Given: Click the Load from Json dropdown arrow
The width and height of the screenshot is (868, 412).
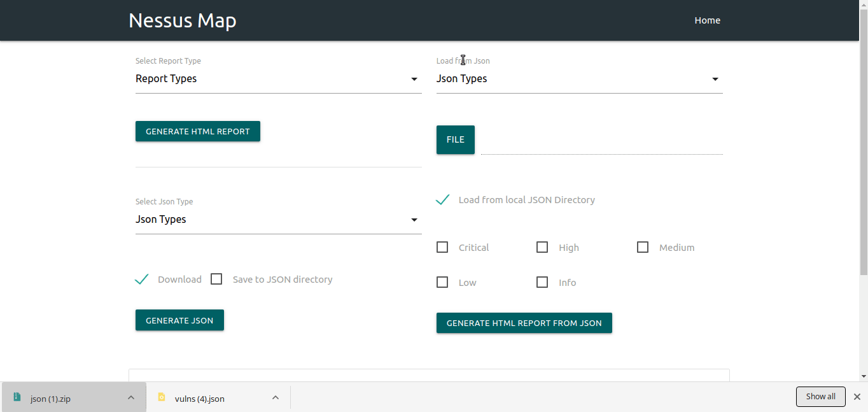Looking at the screenshot, I should pos(715,79).
